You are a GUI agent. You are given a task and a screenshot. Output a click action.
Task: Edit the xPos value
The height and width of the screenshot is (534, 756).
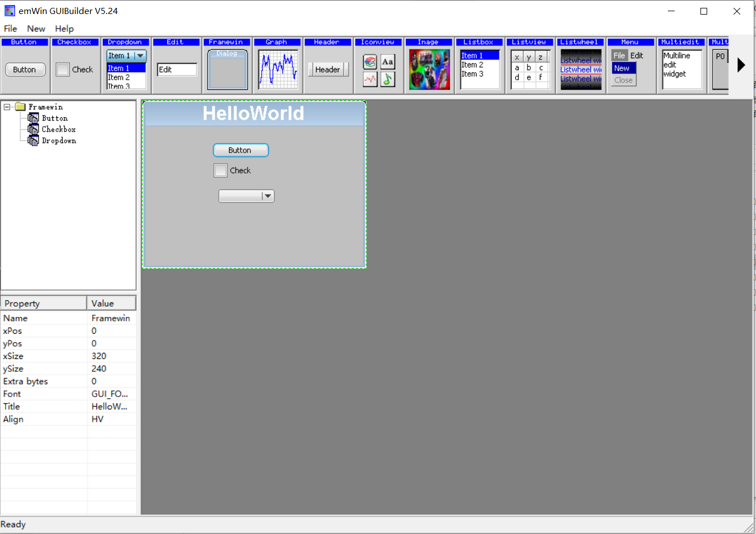[112, 331]
